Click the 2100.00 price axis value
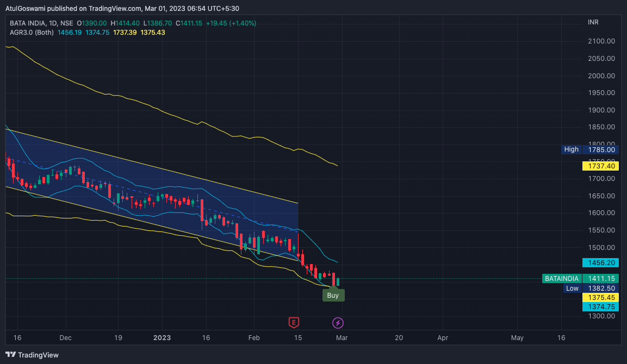Screen dimensions: 627x364 (x=601, y=41)
